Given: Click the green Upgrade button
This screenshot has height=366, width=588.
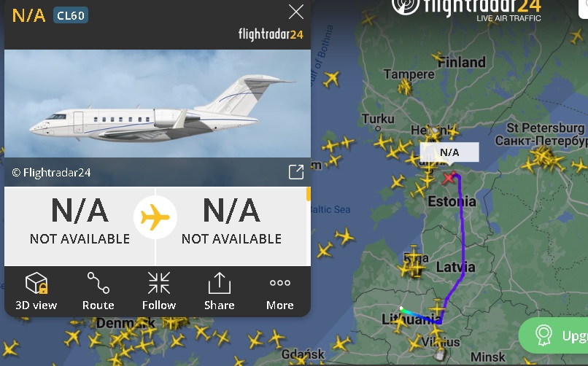Looking at the screenshot, I should (554, 335).
